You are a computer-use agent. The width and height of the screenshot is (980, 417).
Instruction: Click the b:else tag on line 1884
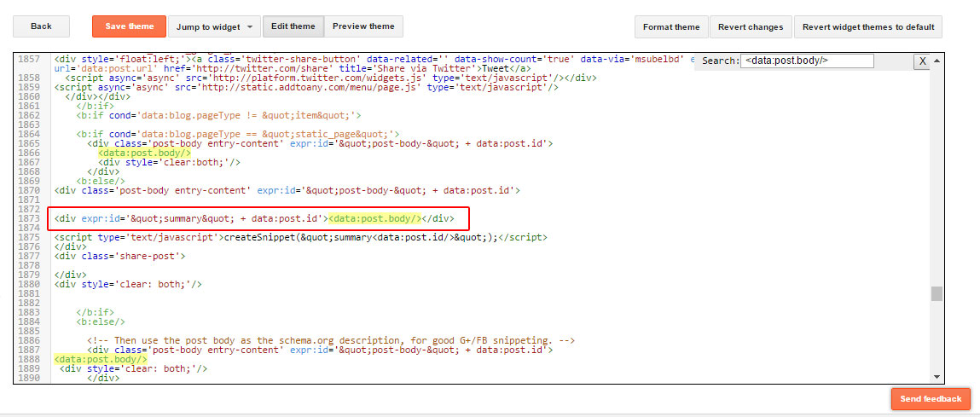[101, 321]
